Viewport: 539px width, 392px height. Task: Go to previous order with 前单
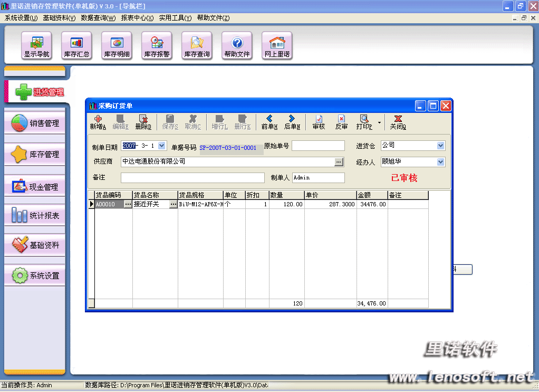pos(269,122)
